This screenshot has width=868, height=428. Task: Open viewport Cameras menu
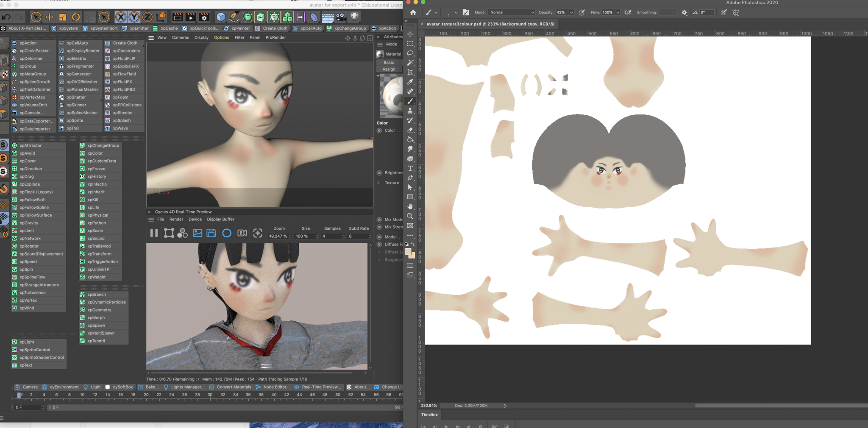(x=180, y=38)
